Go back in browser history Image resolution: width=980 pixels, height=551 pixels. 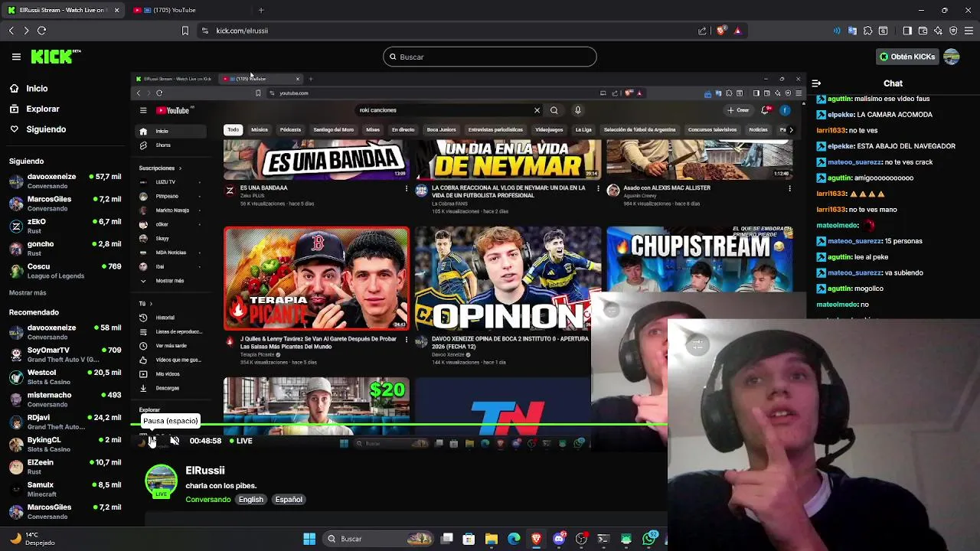(x=11, y=31)
